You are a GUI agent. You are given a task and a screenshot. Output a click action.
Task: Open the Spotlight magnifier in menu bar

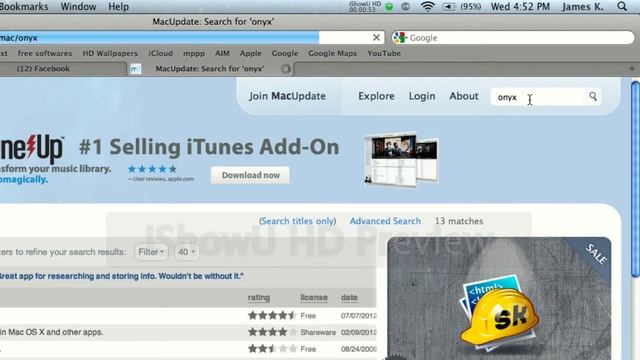622,7
